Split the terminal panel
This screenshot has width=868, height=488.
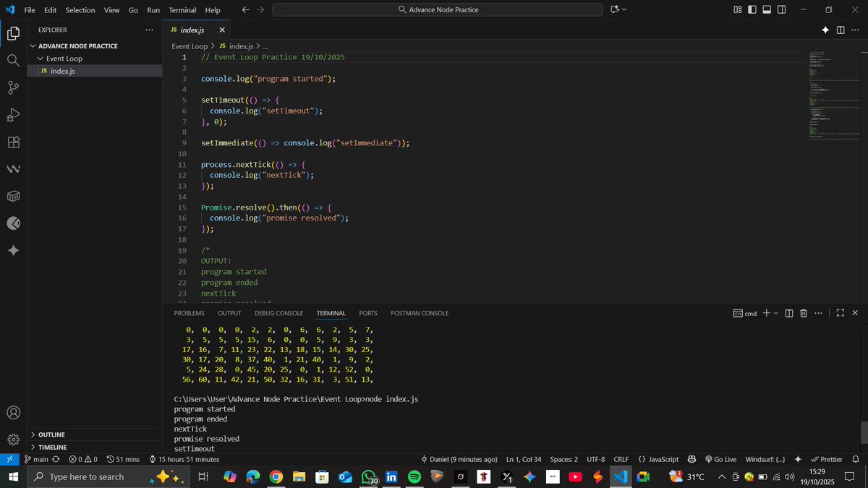pyautogui.click(x=789, y=313)
